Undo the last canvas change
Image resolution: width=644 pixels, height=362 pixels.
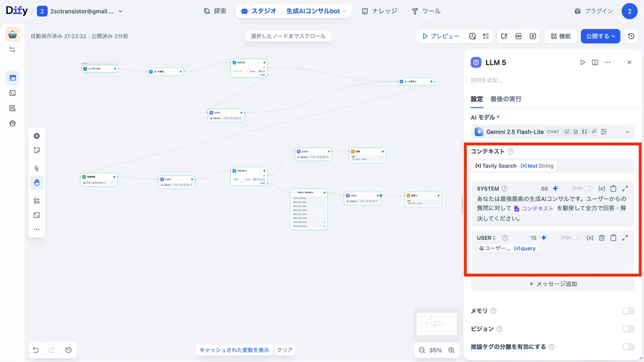[36, 350]
